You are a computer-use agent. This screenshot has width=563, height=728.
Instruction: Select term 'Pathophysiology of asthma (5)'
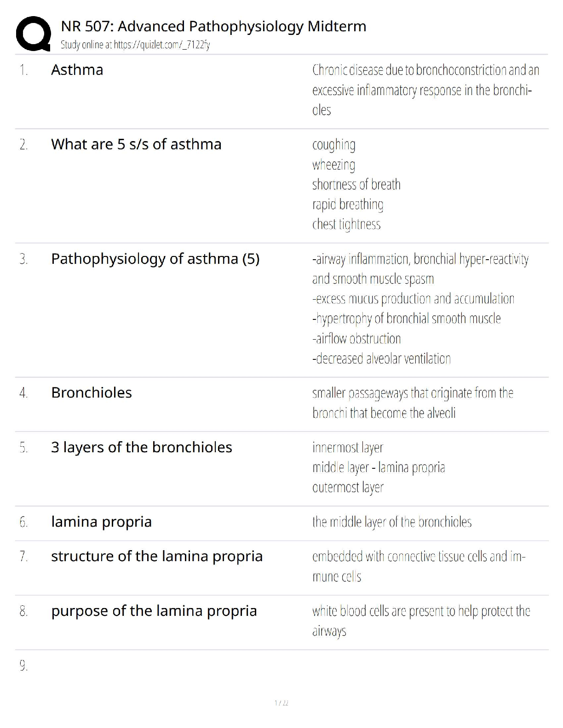[155, 259]
